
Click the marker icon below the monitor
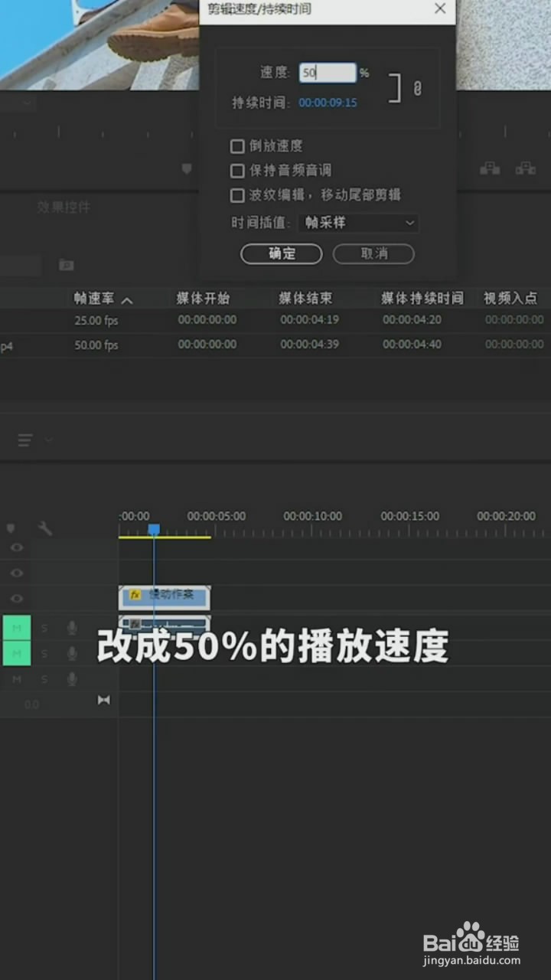(x=187, y=168)
